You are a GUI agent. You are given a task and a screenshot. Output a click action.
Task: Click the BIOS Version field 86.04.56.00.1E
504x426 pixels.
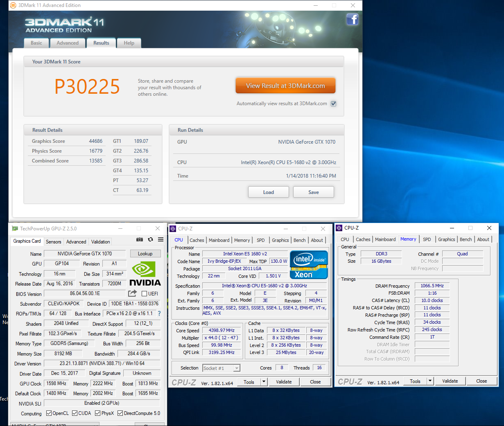click(x=85, y=293)
